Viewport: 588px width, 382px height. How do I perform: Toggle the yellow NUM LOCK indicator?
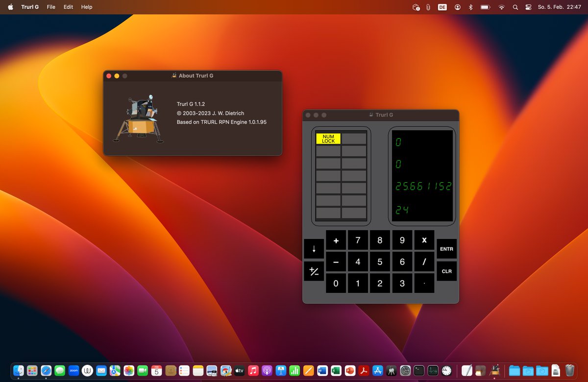pos(328,139)
